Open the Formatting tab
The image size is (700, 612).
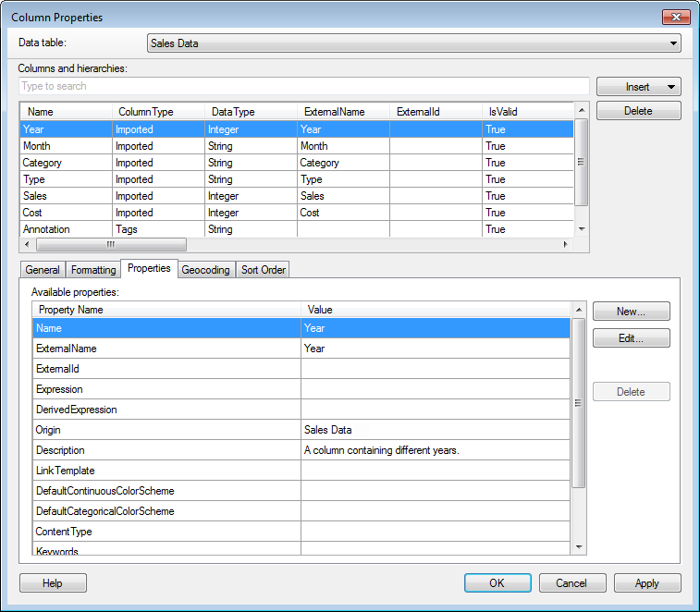coord(93,270)
